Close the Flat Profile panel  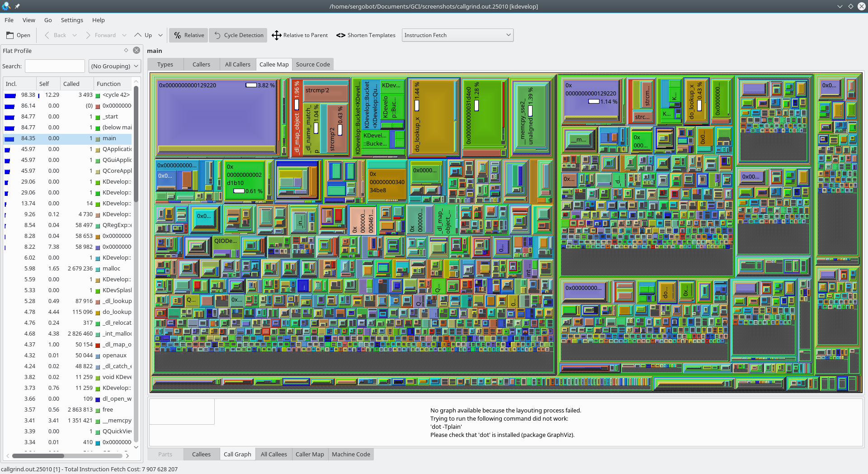pyautogui.click(x=137, y=51)
